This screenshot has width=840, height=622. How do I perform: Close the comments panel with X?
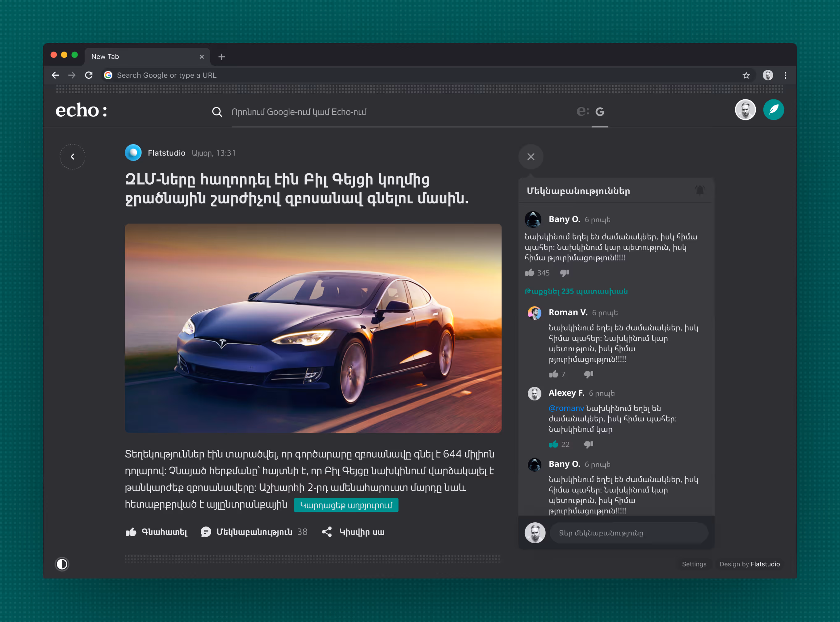(x=531, y=157)
